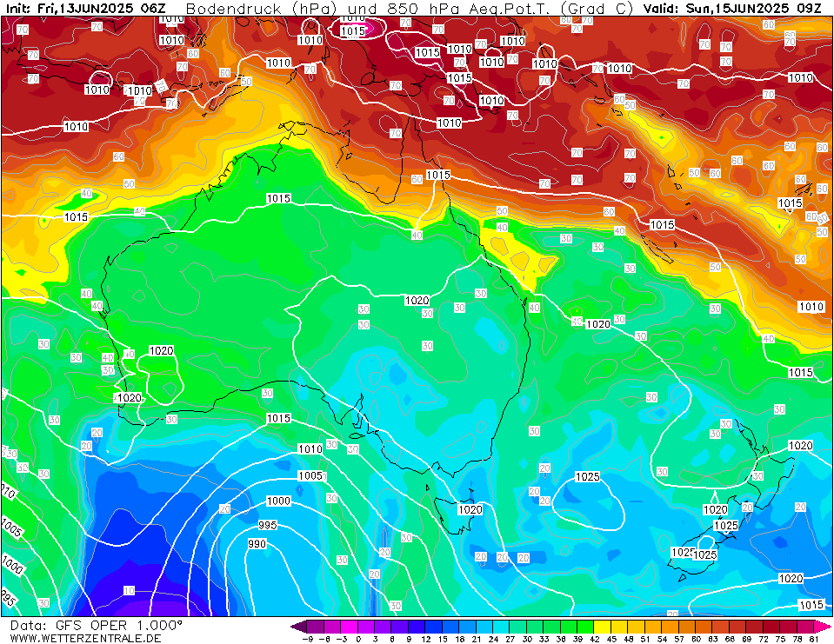
Task: Click the 42 legend value label
Action: point(594,639)
